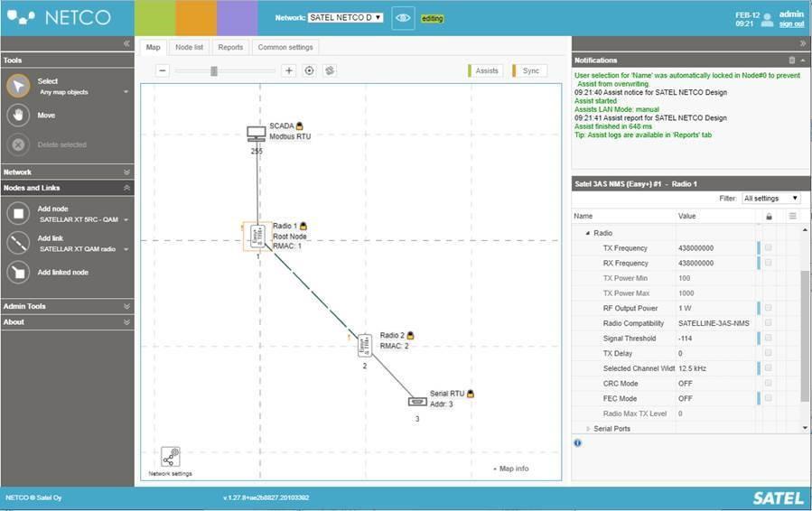This screenshot has width=812, height=511.
Task: Open the Add node type dropdown
Action: [x=126, y=220]
